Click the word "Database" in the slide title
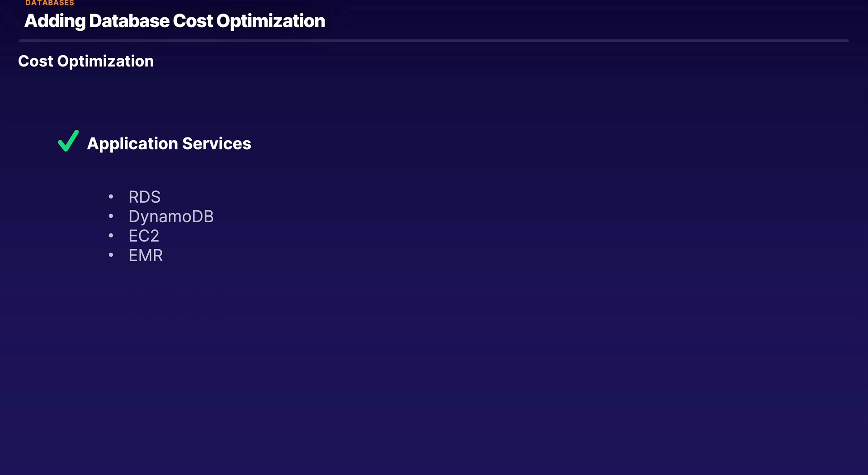Image resolution: width=868 pixels, height=475 pixels. [129, 21]
